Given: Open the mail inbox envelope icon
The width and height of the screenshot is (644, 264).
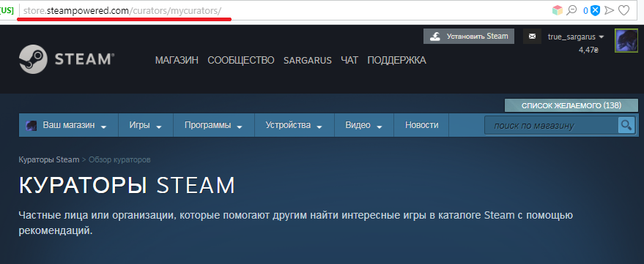Looking at the screenshot, I should (x=532, y=37).
